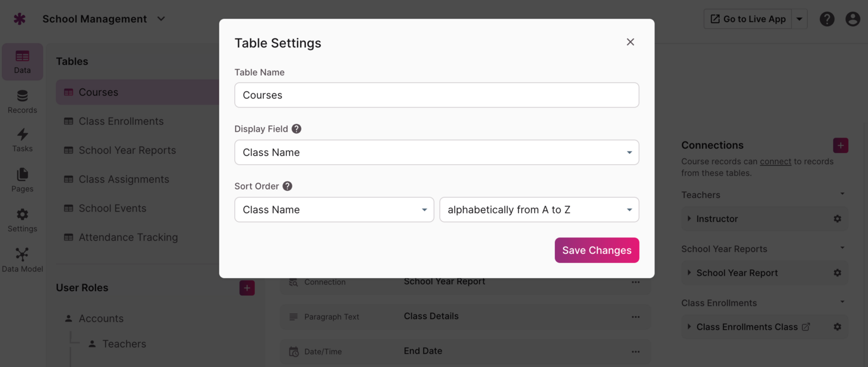Click the Go to Live App button
Viewport: 868px width, 367px height.
point(748,19)
